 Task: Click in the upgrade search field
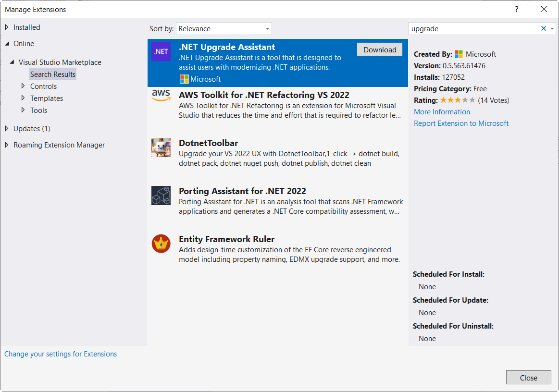(x=473, y=29)
